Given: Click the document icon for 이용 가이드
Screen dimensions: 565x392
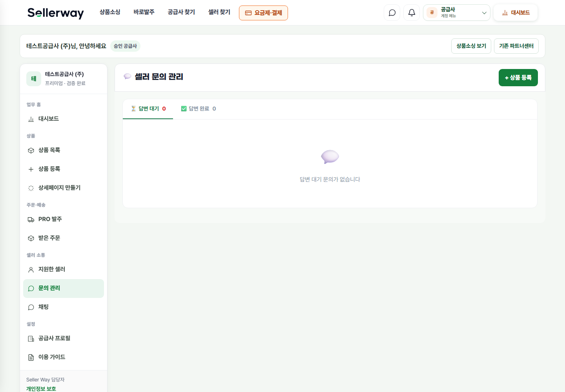Looking at the screenshot, I should pyautogui.click(x=31, y=358).
